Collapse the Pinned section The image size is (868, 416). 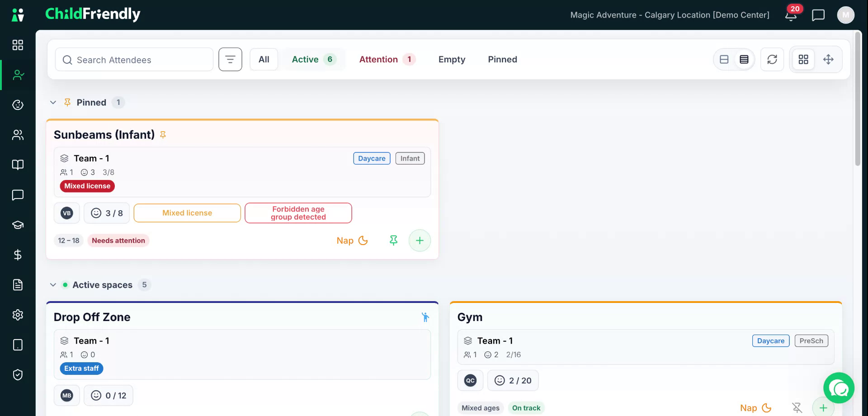pos(53,103)
